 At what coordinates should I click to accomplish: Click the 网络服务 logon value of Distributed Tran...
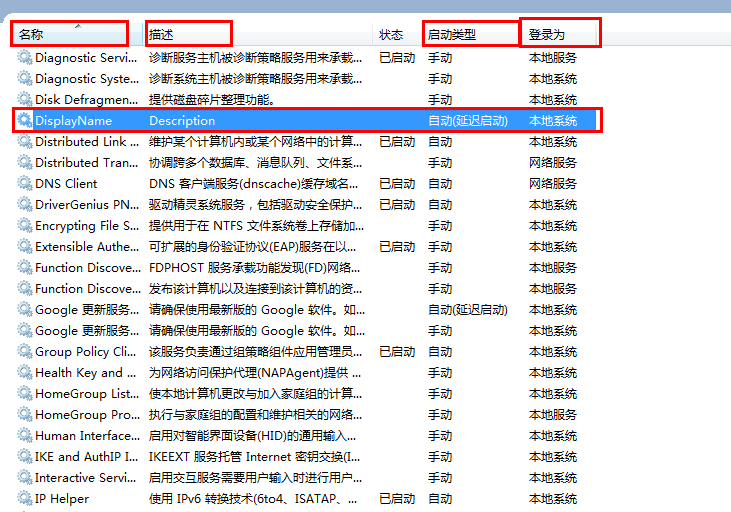553,163
